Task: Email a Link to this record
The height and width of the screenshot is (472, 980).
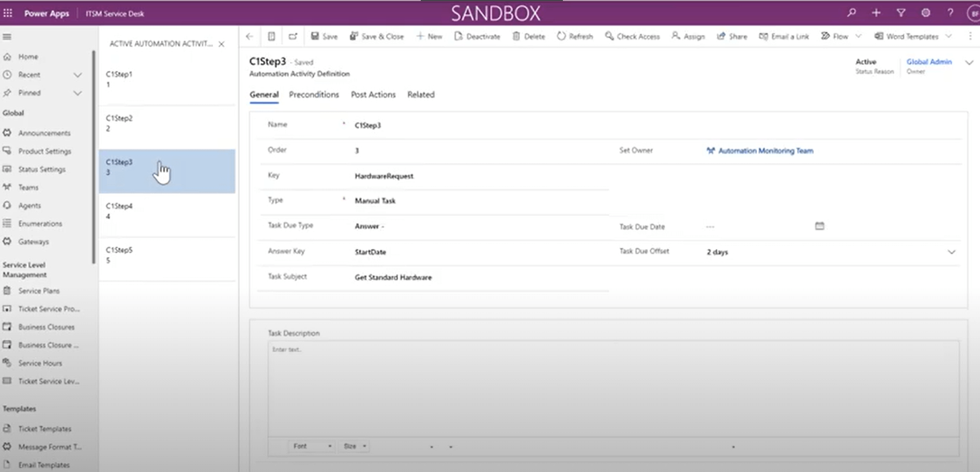Action: coord(784,36)
